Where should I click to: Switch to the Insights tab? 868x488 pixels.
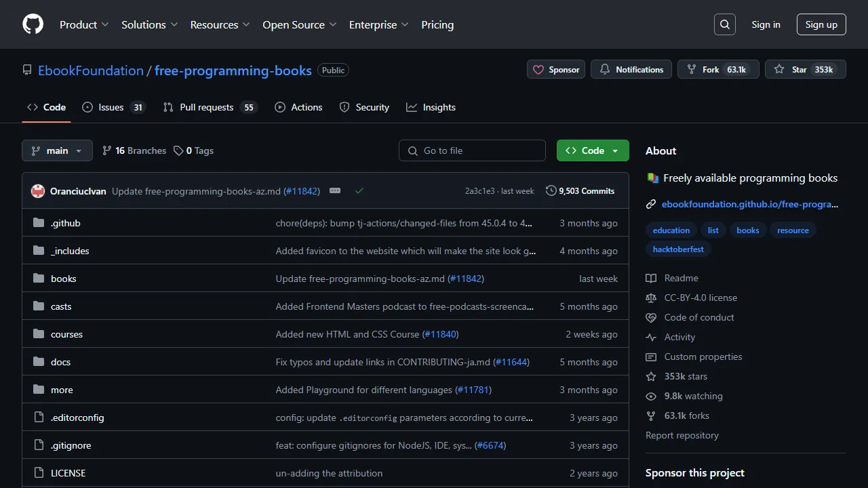431,107
